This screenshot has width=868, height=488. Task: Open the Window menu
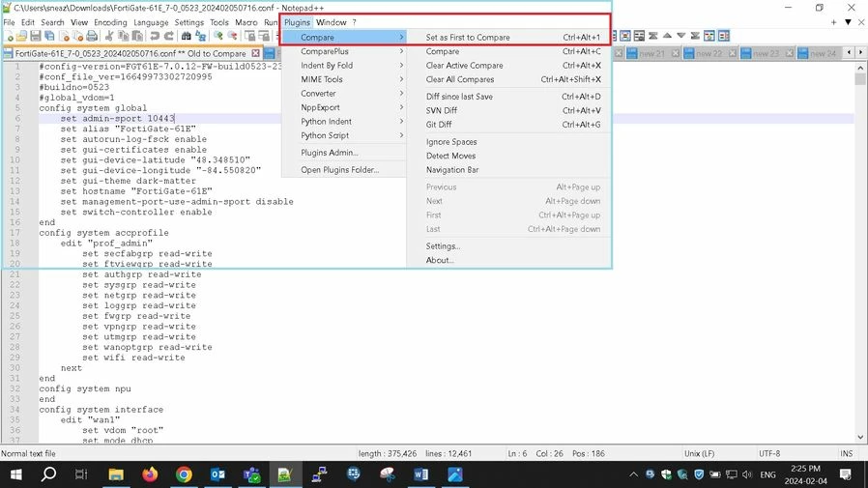point(331,22)
